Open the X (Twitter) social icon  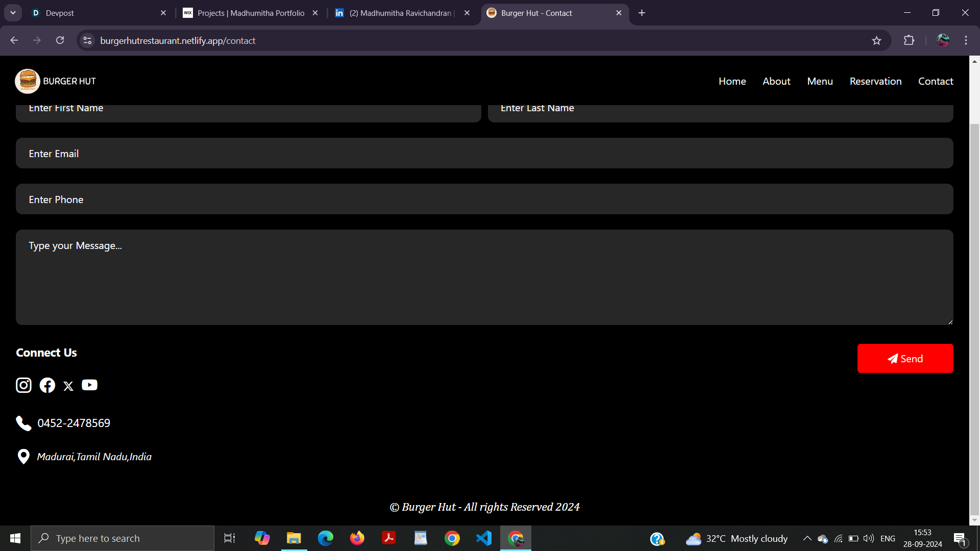[x=68, y=386]
